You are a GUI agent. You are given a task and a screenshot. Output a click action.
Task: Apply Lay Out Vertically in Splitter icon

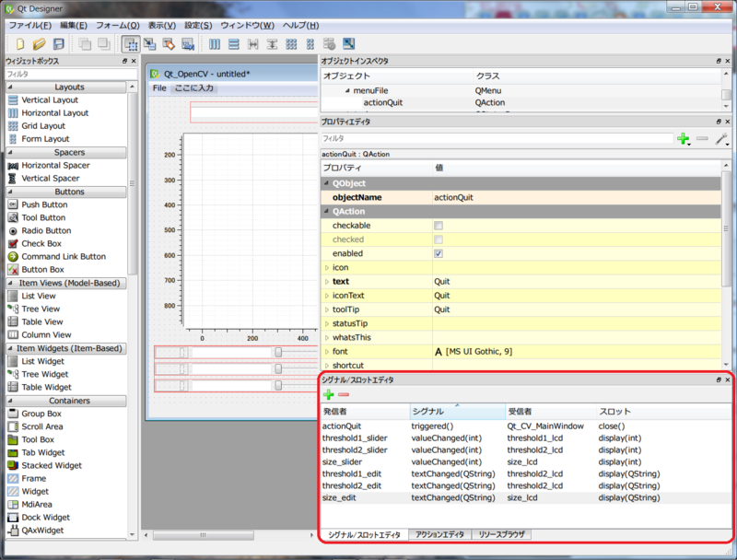coord(272,44)
